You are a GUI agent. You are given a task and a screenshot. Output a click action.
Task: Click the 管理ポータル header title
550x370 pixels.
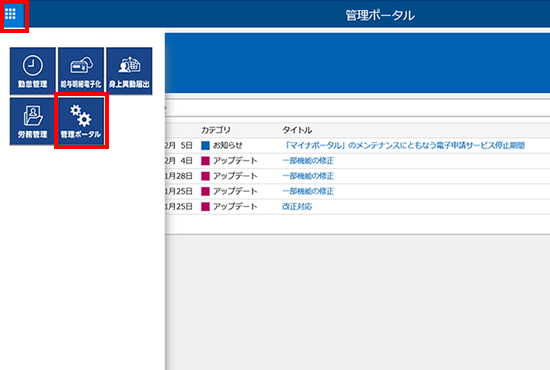click(x=380, y=15)
